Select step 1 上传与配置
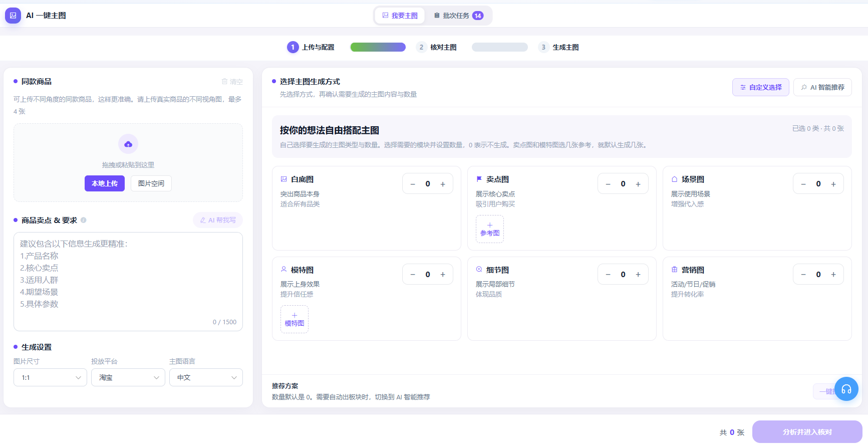The image size is (868, 444). point(311,47)
